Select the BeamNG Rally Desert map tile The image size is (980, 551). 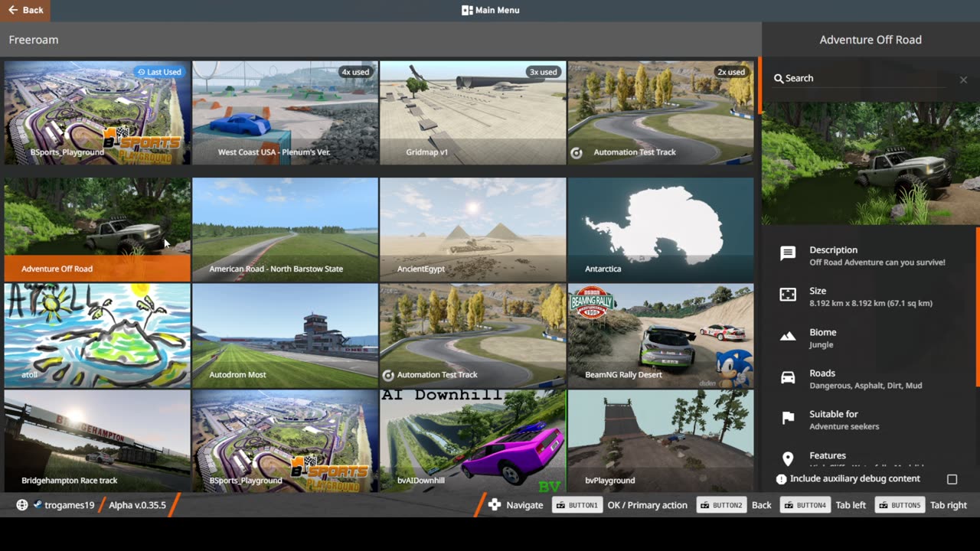661,336
